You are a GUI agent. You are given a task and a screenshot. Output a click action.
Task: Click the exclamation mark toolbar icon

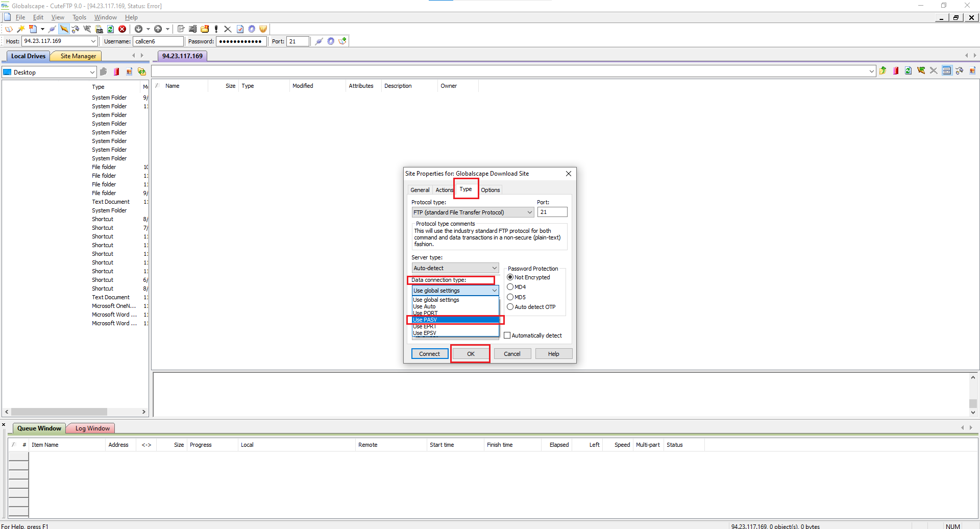click(x=216, y=29)
